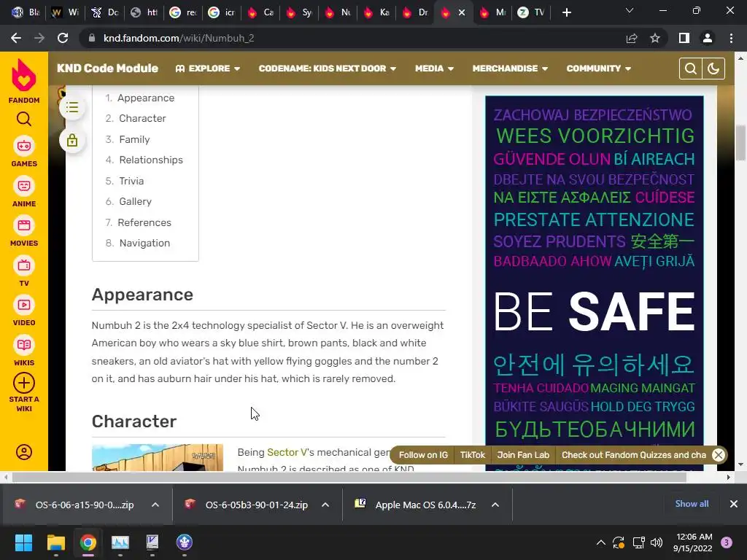Expand the MEDIA menu

click(434, 69)
